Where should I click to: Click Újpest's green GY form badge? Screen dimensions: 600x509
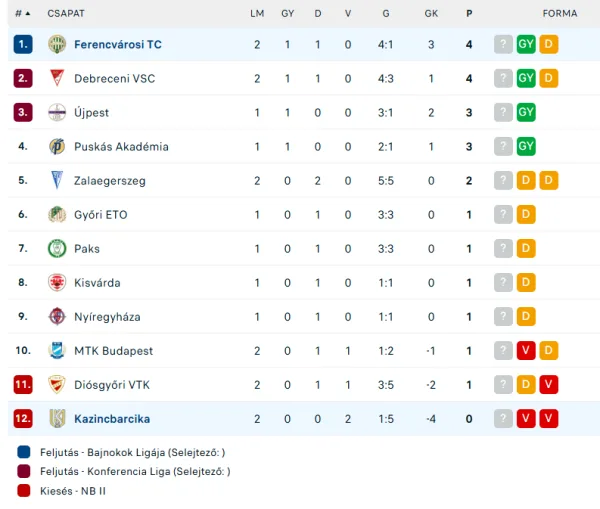526,112
